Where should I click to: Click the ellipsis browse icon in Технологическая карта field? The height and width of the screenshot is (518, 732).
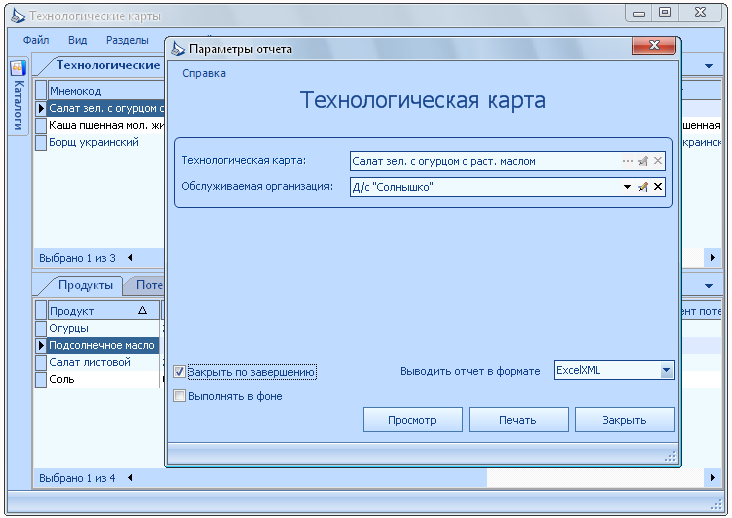click(x=627, y=161)
